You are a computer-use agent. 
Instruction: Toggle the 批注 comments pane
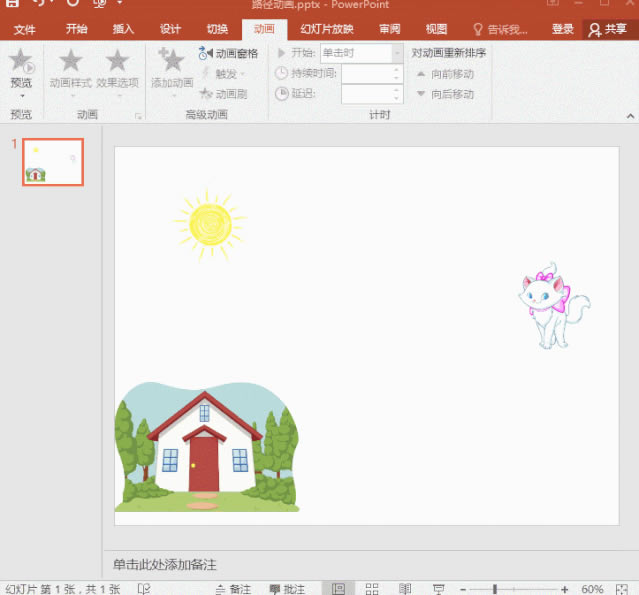pos(287,588)
